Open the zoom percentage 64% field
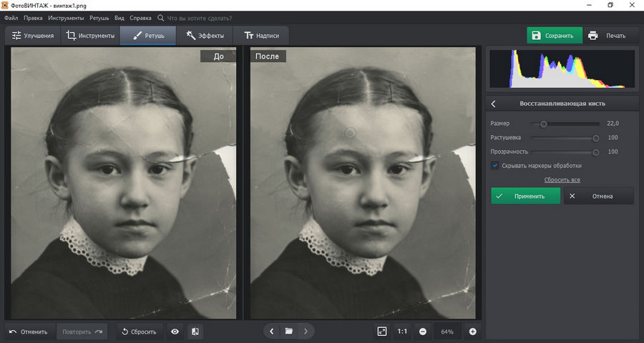 tap(447, 332)
